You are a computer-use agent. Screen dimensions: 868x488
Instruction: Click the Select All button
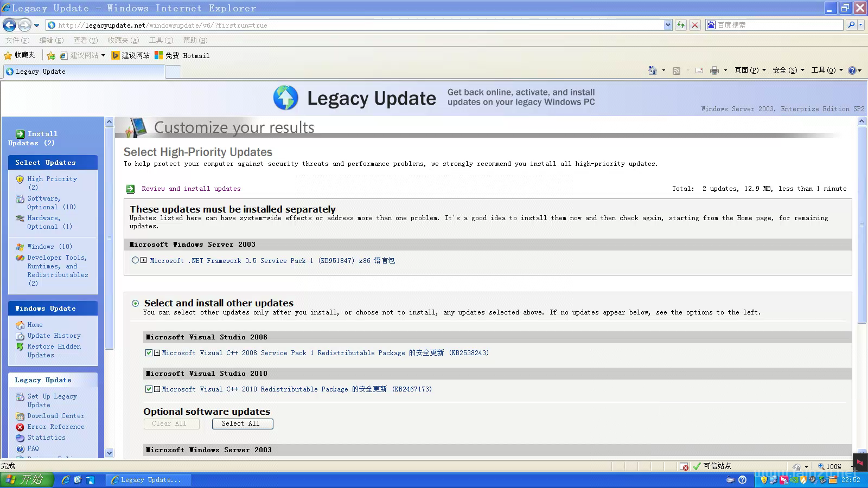[242, 423]
